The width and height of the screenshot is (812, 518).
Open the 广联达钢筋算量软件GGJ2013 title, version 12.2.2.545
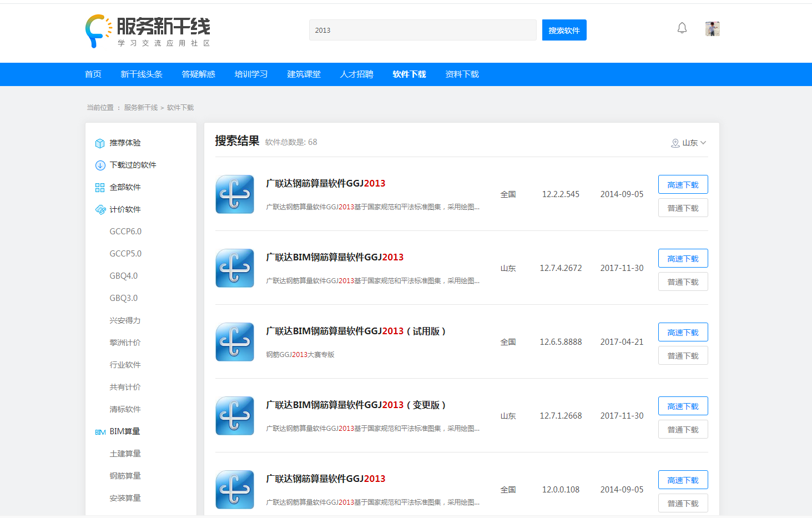coord(326,183)
